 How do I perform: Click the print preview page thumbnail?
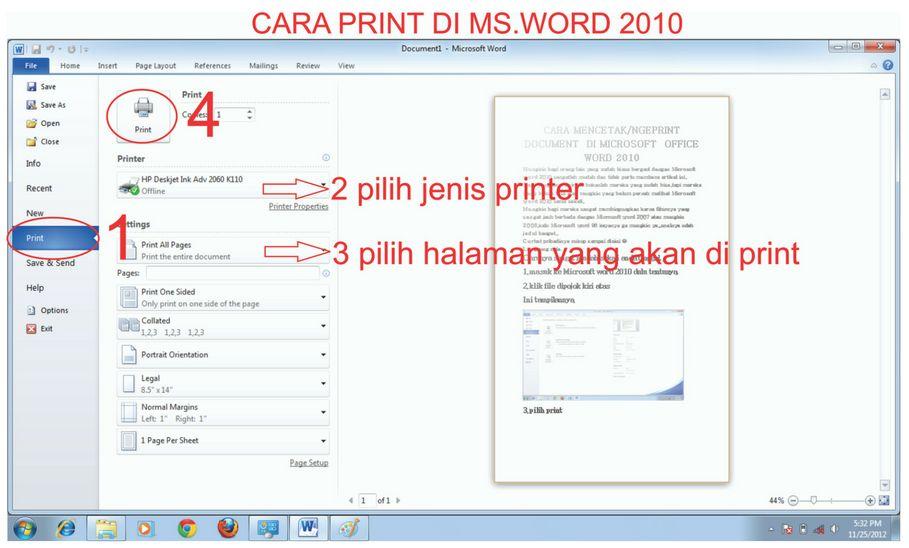[612, 289]
